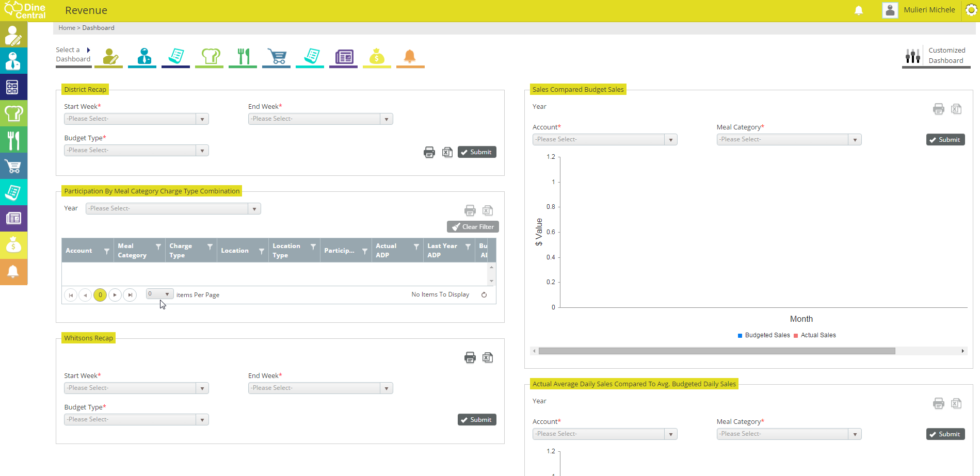Viewport: 980px width, 476px height.
Task: Open Customized Dashboard
Action: click(x=936, y=56)
